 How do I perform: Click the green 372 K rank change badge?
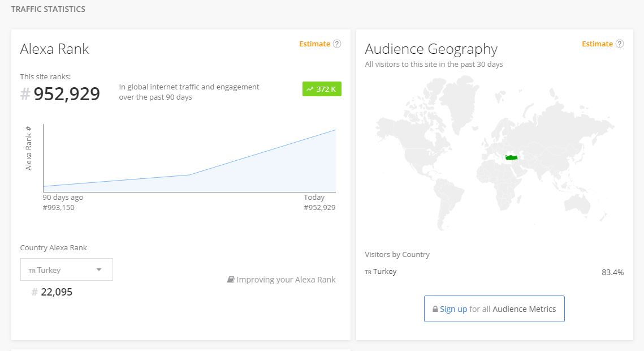pyautogui.click(x=322, y=89)
